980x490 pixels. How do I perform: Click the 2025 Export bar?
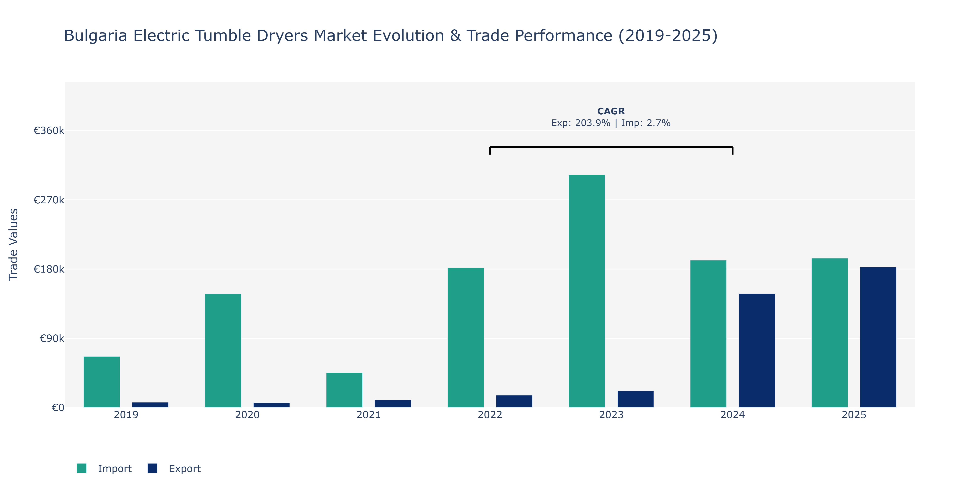coord(878,337)
